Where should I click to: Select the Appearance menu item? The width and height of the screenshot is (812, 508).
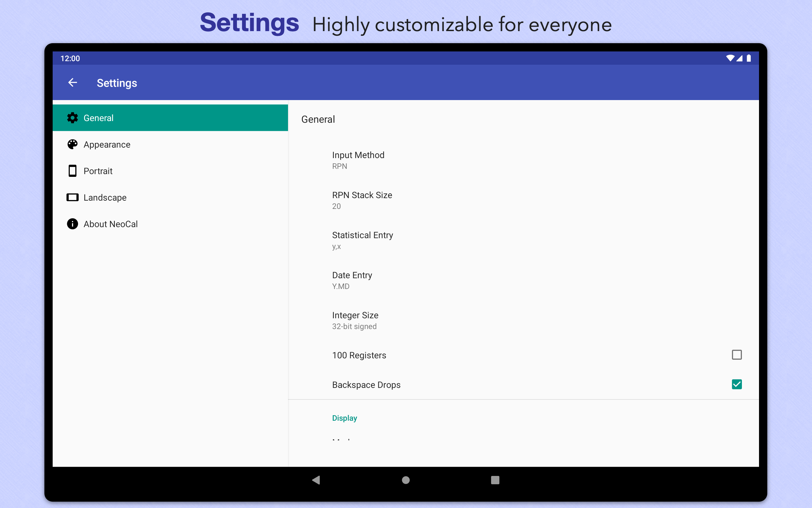[x=170, y=144]
